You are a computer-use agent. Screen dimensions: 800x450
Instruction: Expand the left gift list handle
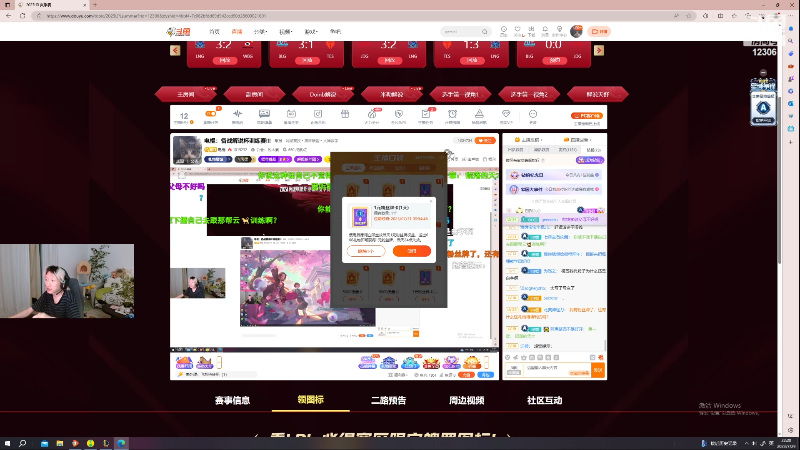click(219, 363)
